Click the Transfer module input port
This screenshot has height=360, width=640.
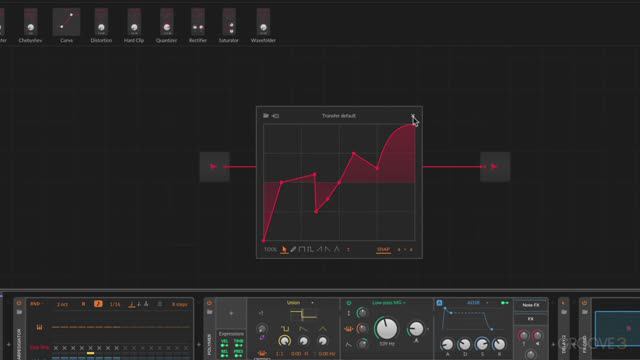[x=214, y=167]
